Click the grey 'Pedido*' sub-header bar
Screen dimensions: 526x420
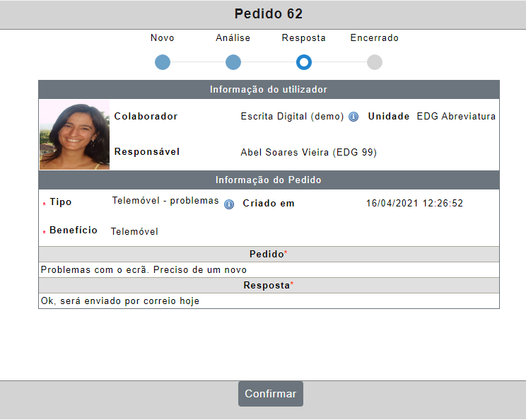pyautogui.click(x=269, y=255)
